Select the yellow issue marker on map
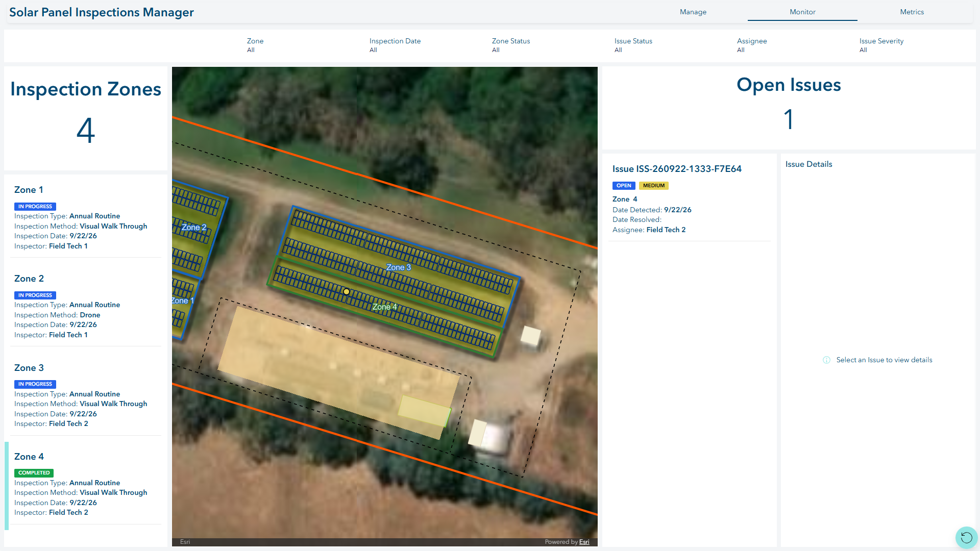Screen dimensions: 980x551 pos(347,292)
